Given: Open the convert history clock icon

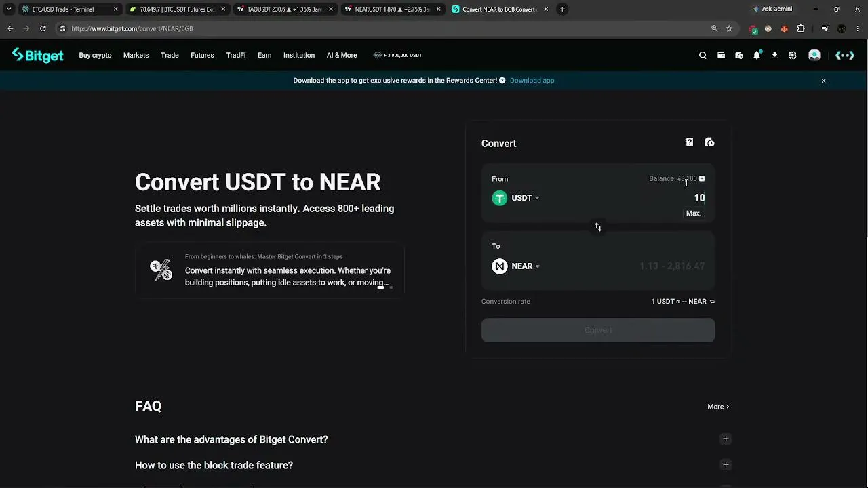Looking at the screenshot, I should coord(709,142).
